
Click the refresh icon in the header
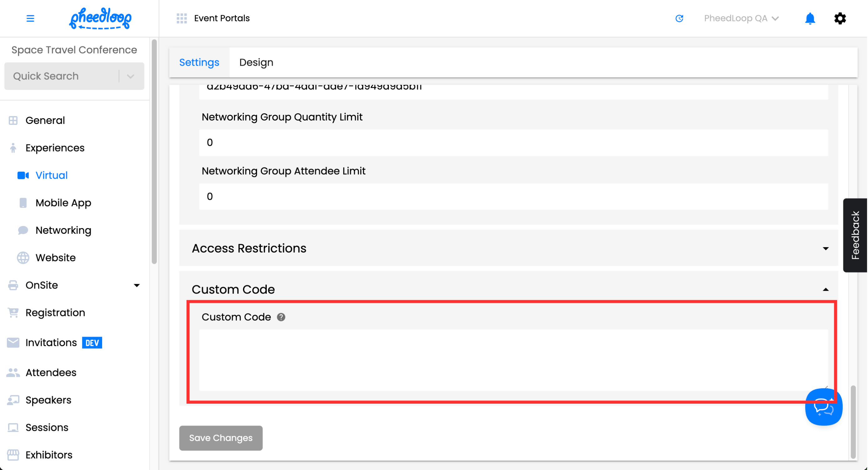[679, 18]
